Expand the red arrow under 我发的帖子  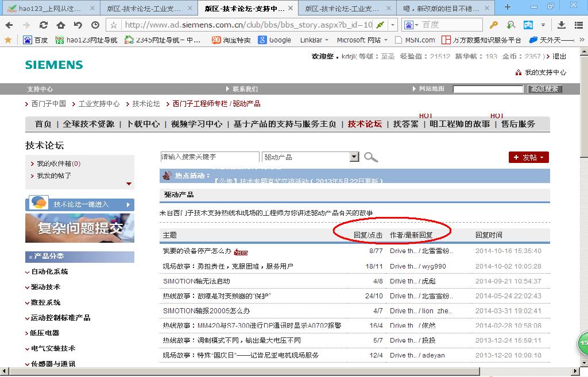pyautogui.click(x=129, y=184)
